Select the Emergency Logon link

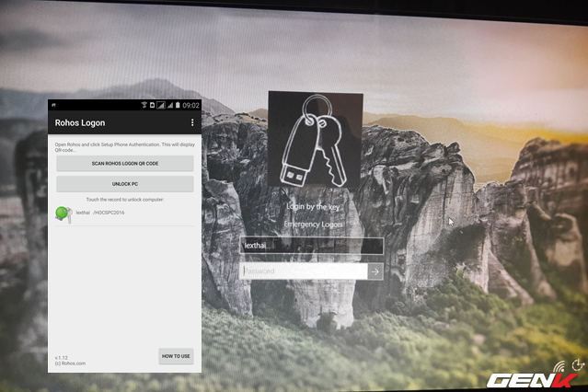click(313, 225)
